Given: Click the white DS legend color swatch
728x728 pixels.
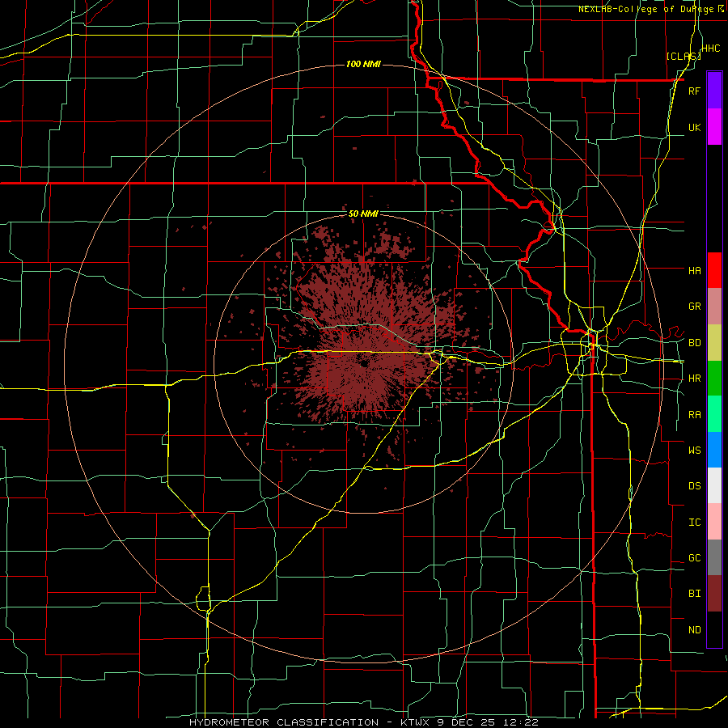Looking at the screenshot, I should tap(714, 485).
